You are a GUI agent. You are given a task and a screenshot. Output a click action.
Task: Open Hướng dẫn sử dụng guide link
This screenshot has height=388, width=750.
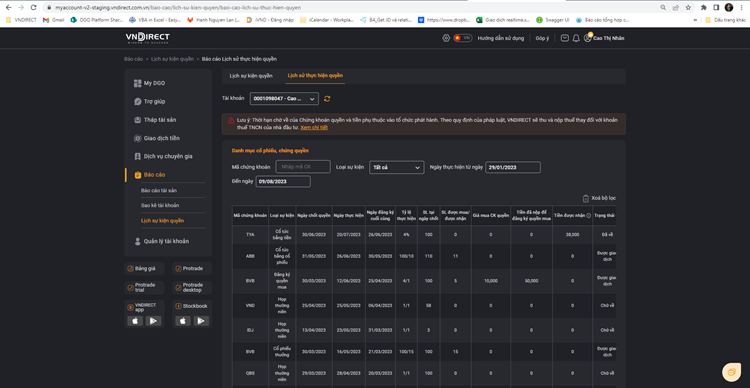tap(501, 38)
